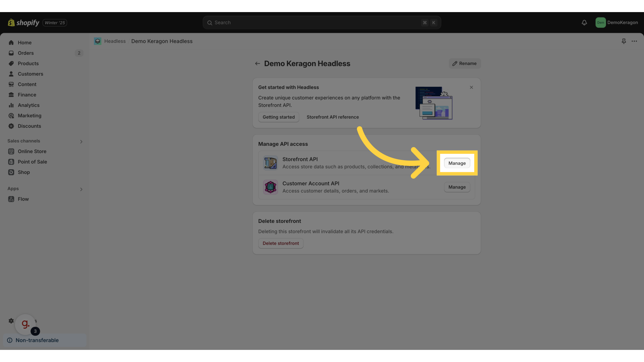Click the Getting started button
The image size is (644, 362).
[278, 117]
